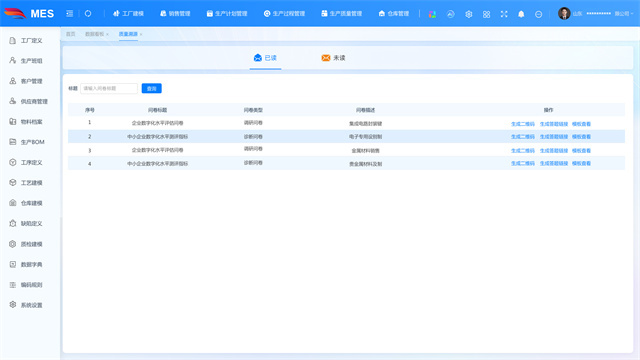Switch to the 首页 page tab
This screenshot has height=360, width=640.
pyautogui.click(x=71, y=34)
